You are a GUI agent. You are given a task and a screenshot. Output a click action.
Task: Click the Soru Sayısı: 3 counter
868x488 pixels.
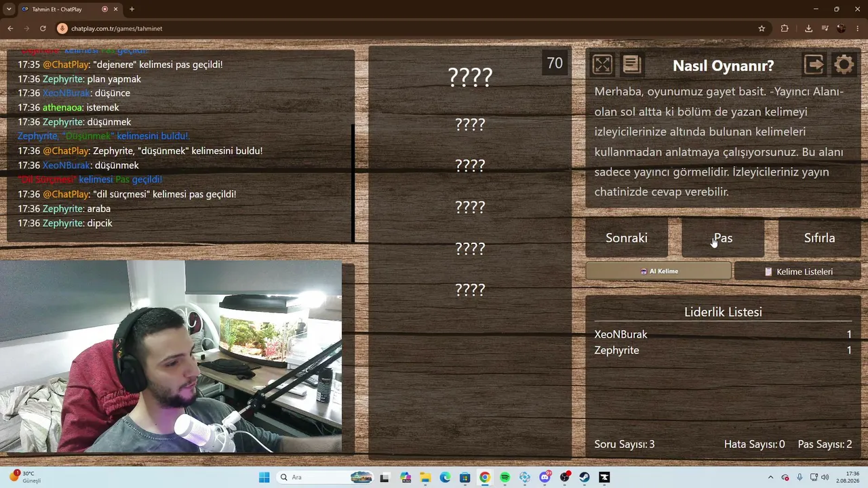coord(625,445)
